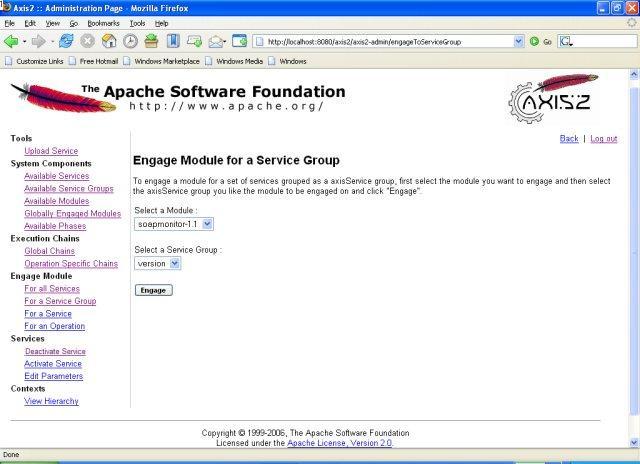
Task: Open the Available Modules link
Action: [56, 201]
